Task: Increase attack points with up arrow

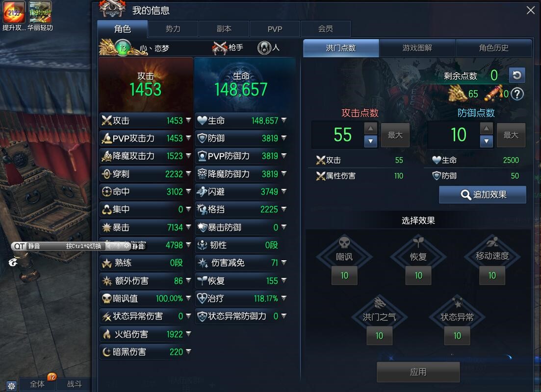Action: [x=370, y=128]
